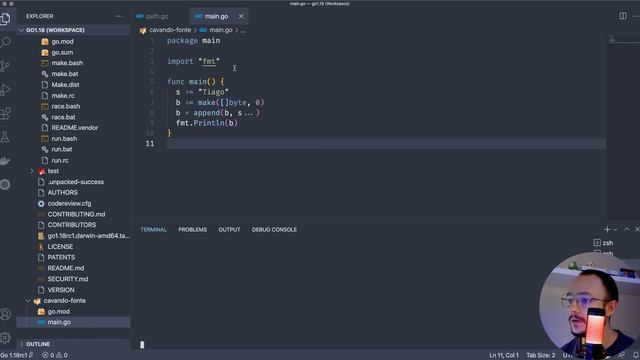Open the Extensions view
Viewport: 640px width, 360px height.
click(x=5, y=113)
